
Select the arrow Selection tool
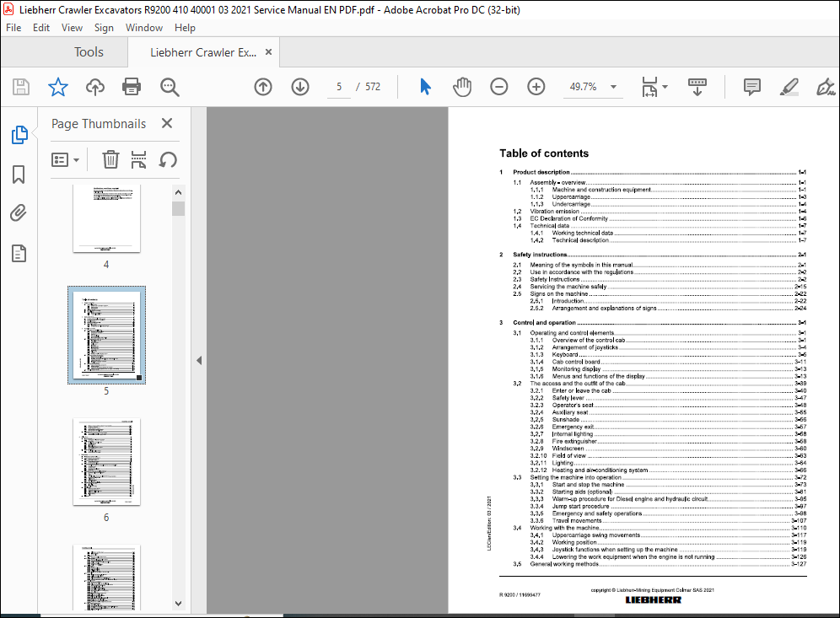coord(425,87)
